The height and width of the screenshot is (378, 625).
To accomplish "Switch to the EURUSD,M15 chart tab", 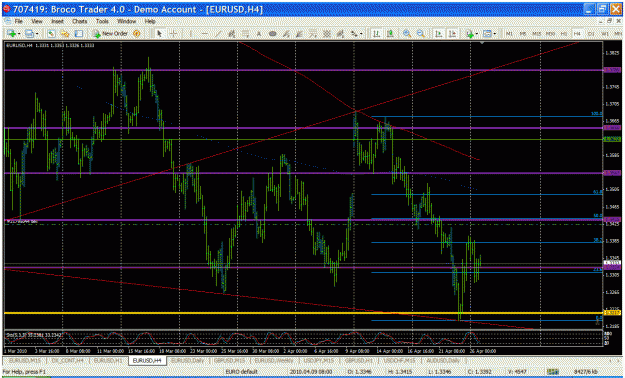I will 25,360.
